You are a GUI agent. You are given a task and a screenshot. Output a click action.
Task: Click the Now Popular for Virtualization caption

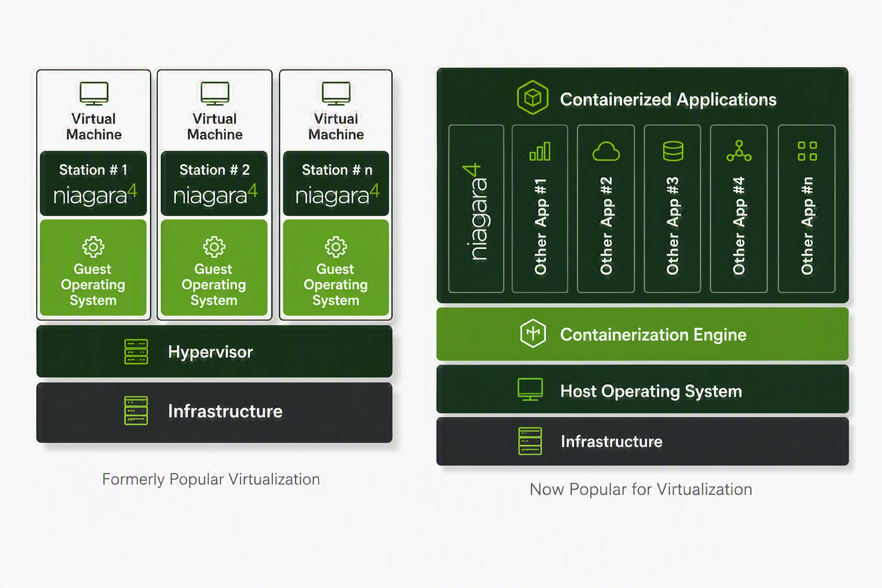[641, 489]
